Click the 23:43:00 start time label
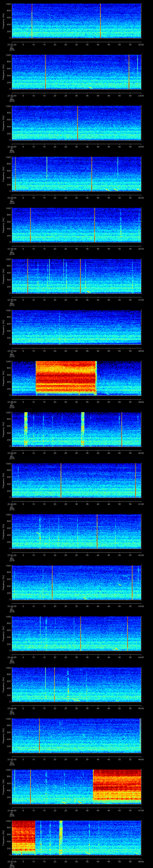153x868 pixels. [x=12, y=657]
